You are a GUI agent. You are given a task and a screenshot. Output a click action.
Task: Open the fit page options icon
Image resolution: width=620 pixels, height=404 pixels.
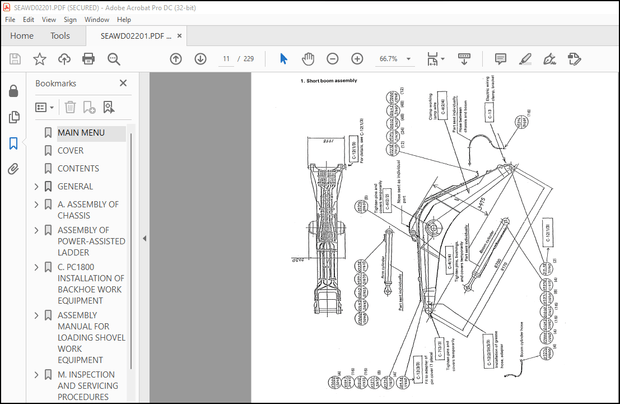(x=435, y=59)
